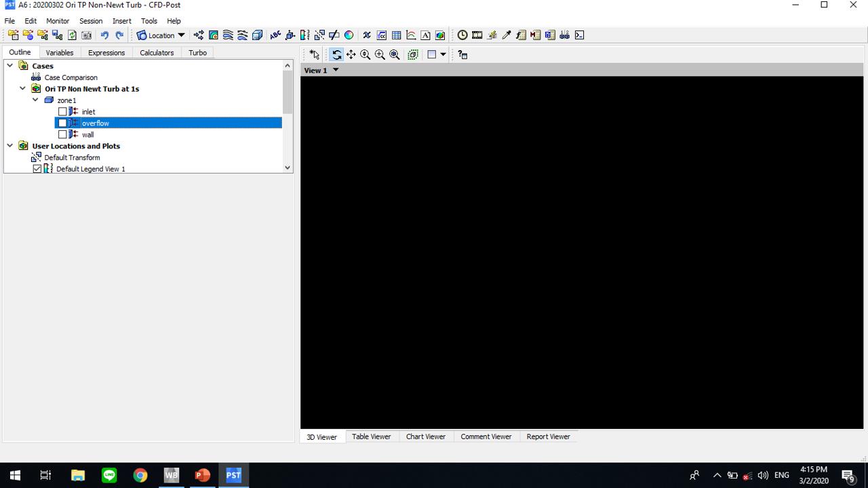Insert a Clip Plane
The height and width of the screenshot is (488, 868).
click(x=334, y=35)
